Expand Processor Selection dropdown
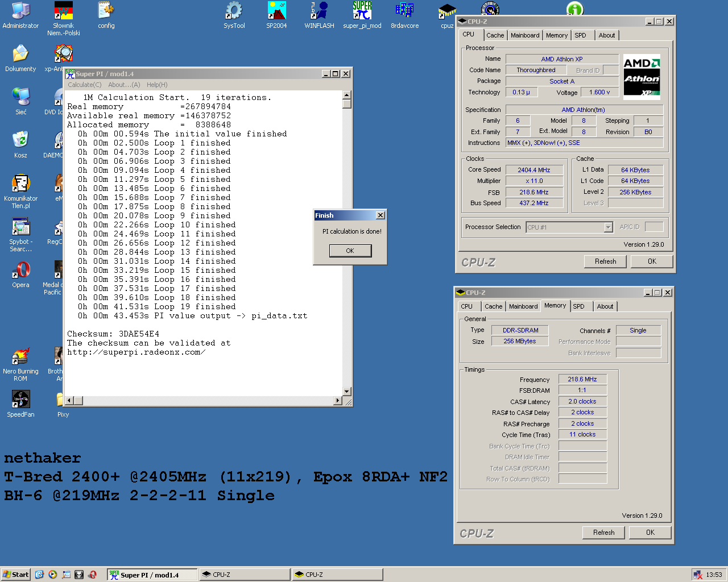The width and height of the screenshot is (728, 582). (x=608, y=227)
